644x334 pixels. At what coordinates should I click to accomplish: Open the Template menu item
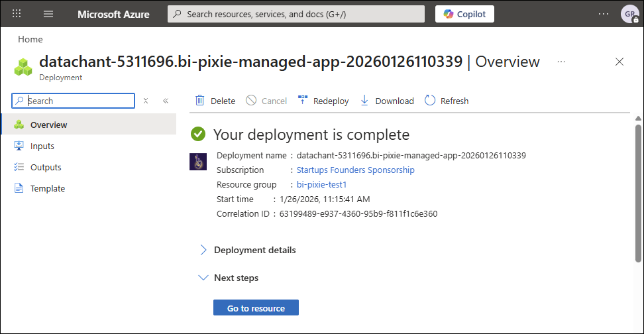tap(48, 188)
